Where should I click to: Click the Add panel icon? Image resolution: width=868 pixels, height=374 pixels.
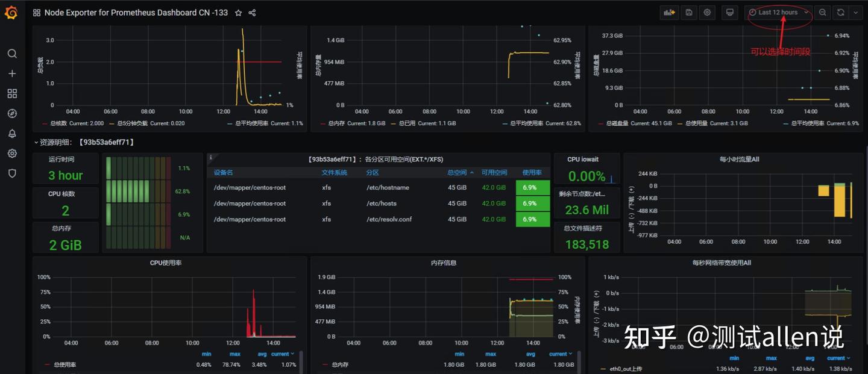(669, 12)
